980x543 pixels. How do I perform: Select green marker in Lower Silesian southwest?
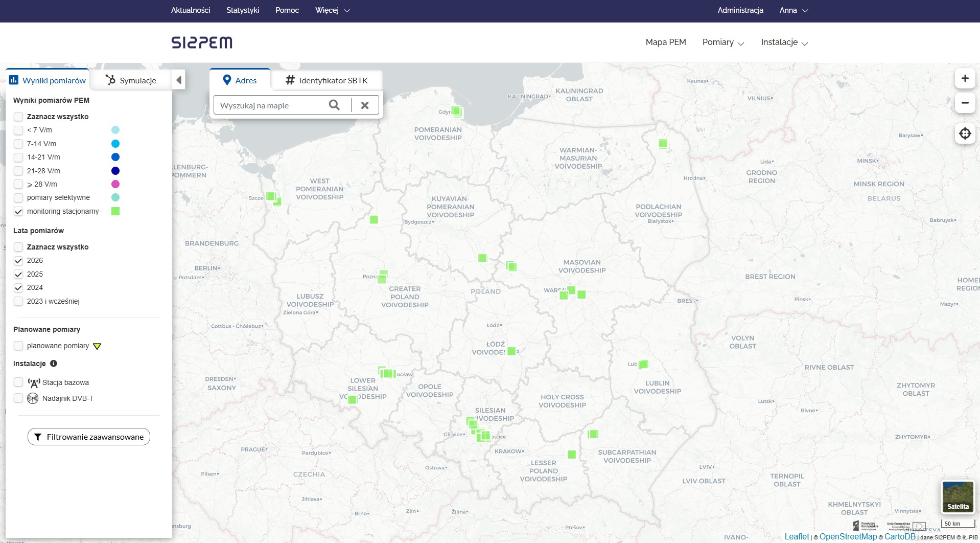[352, 400]
